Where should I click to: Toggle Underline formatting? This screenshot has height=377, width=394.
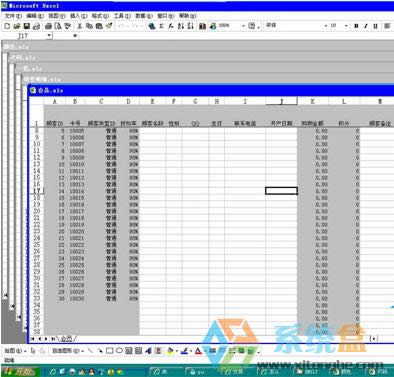point(376,26)
